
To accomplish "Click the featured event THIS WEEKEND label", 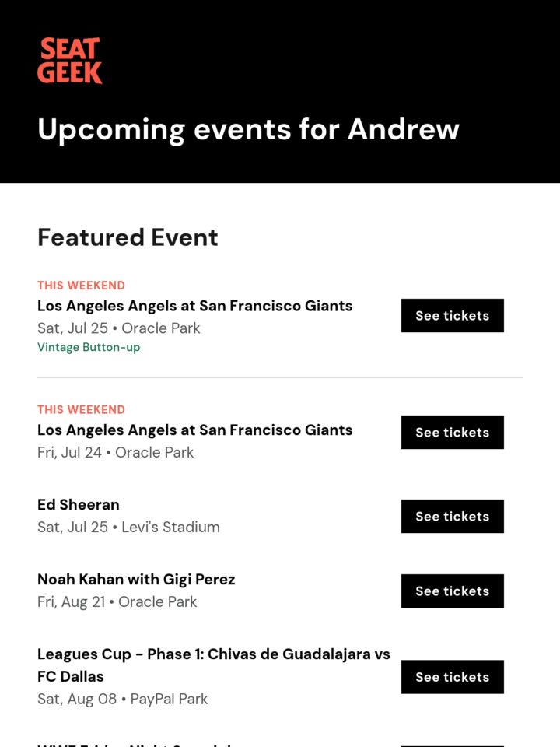I will 82,286.
